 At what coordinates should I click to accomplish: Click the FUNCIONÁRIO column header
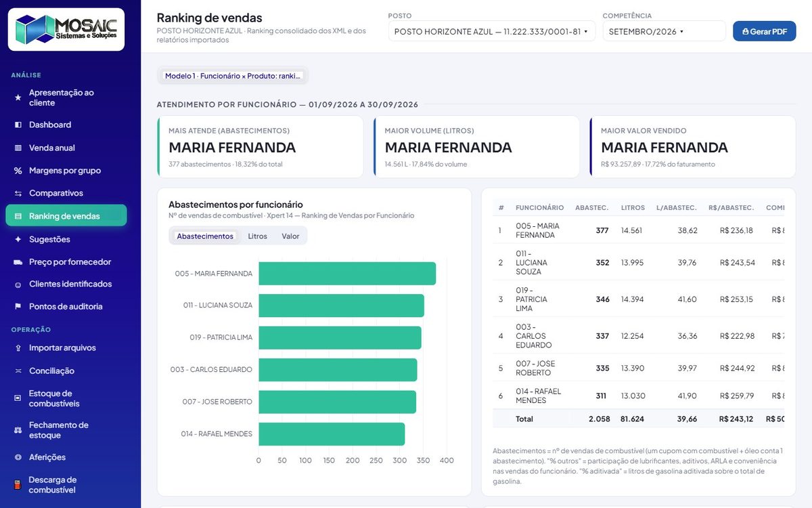pyautogui.click(x=539, y=208)
